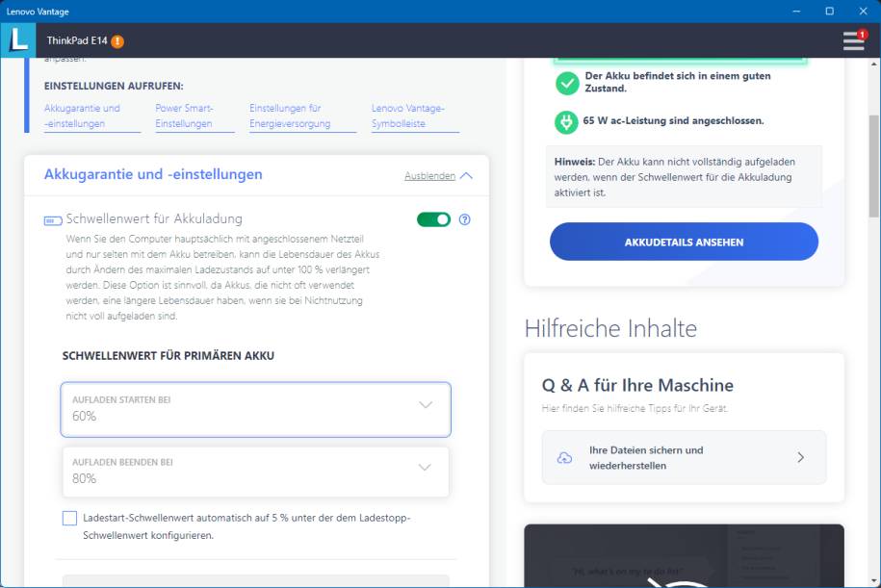The width and height of the screenshot is (881, 588).
Task: Open the Aufladen beenden bei dropdown
Action: point(256,472)
